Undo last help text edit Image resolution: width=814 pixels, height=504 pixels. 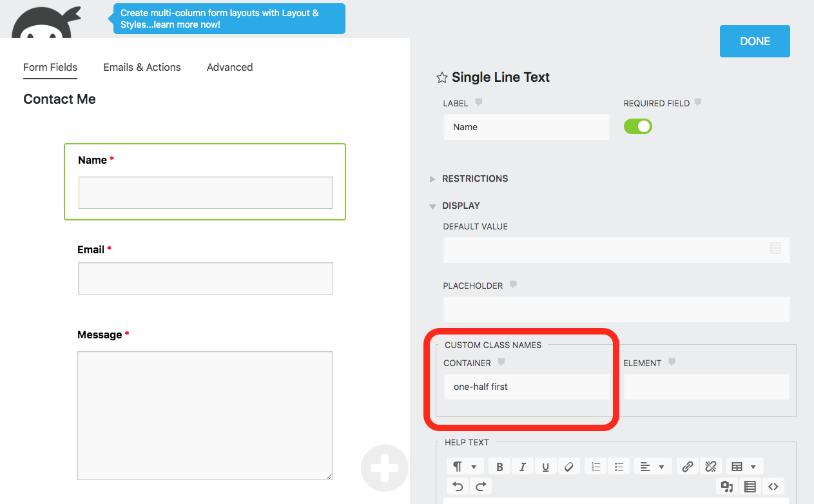point(457,486)
